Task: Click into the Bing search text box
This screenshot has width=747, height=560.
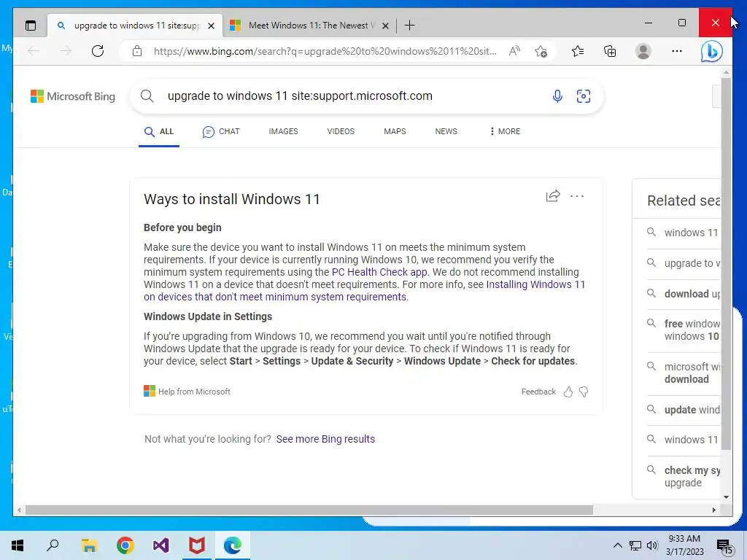Action: point(352,96)
